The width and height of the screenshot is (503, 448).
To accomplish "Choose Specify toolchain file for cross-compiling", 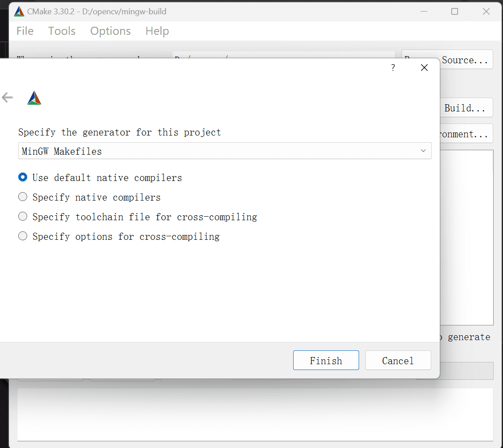I will [x=138, y=217].
